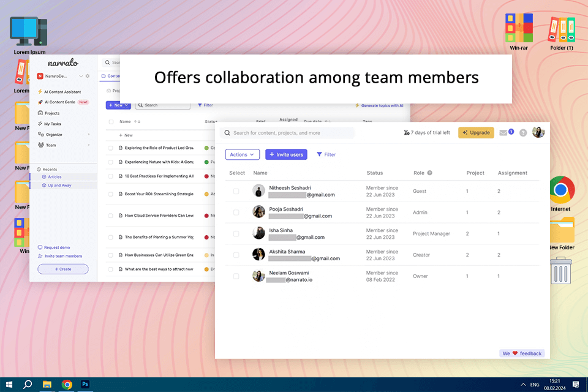Viewport: 588px width, 392px height.
Task: Switch to the Content tab
Action: pyautogui.click(x=111, y=76)
